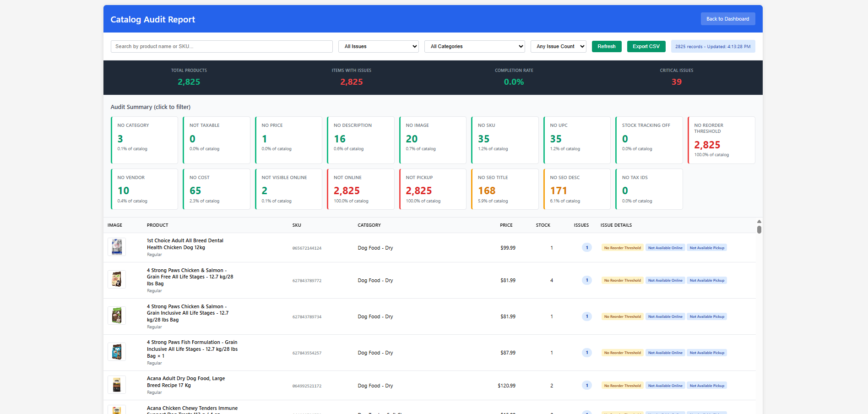Click No Reorder Threshold tag on 1st Choice row
Screen dimensions: 868x414
[x=622, y=248]
